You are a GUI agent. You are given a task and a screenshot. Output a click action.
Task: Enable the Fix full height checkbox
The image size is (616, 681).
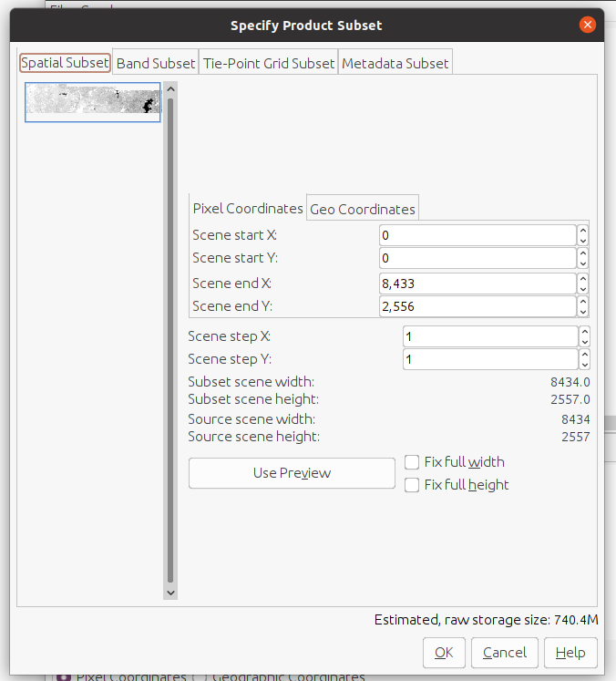[412, 485]
